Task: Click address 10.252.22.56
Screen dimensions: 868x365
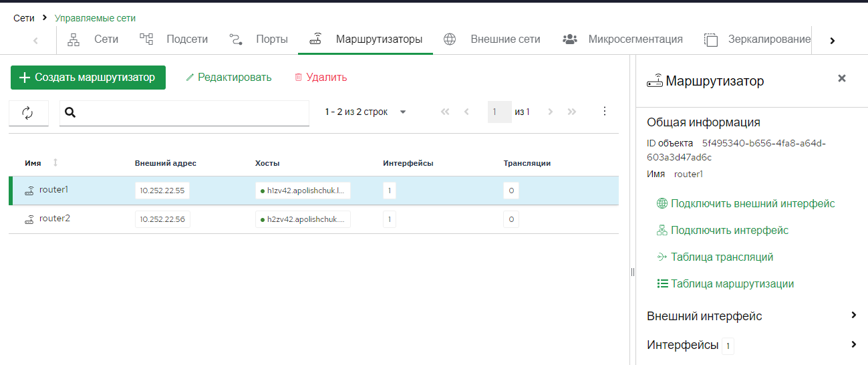Action: point(162,219)
